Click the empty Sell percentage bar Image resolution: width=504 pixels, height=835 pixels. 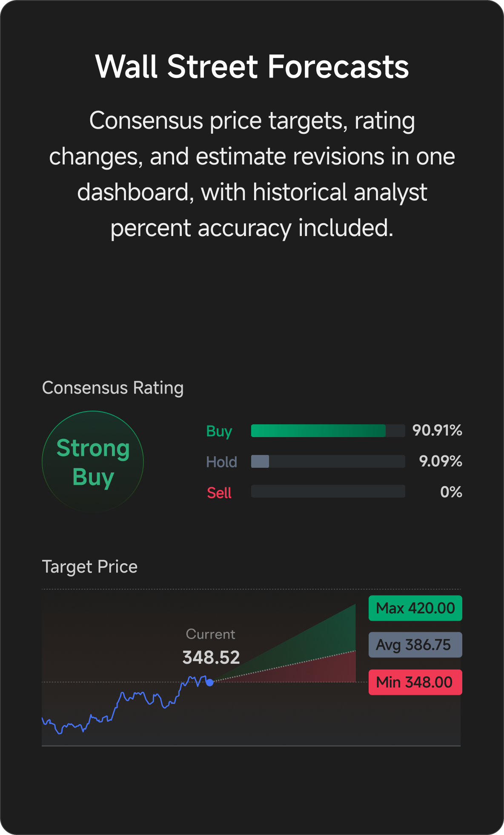328,491
